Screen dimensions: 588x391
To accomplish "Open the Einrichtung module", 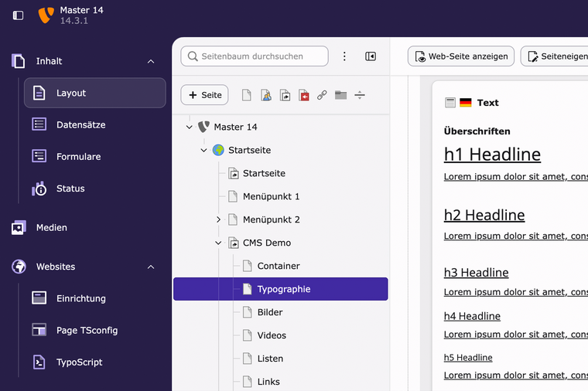I will pos(95,298).
